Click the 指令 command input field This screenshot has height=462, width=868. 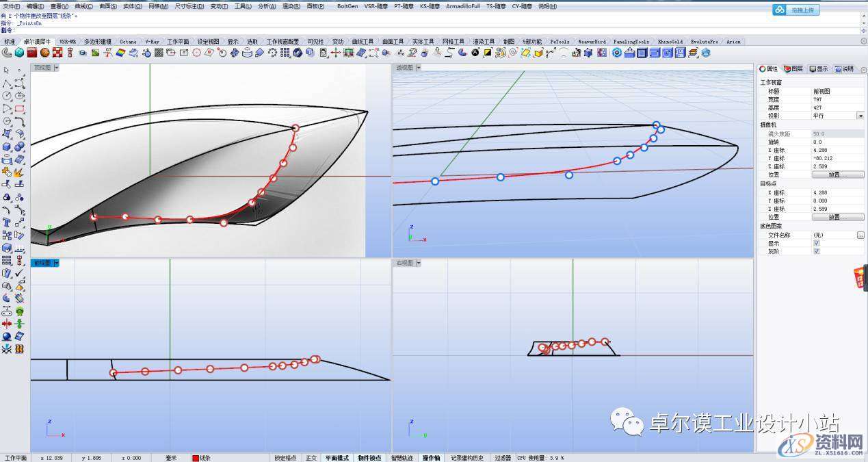[x=438, y=31]
